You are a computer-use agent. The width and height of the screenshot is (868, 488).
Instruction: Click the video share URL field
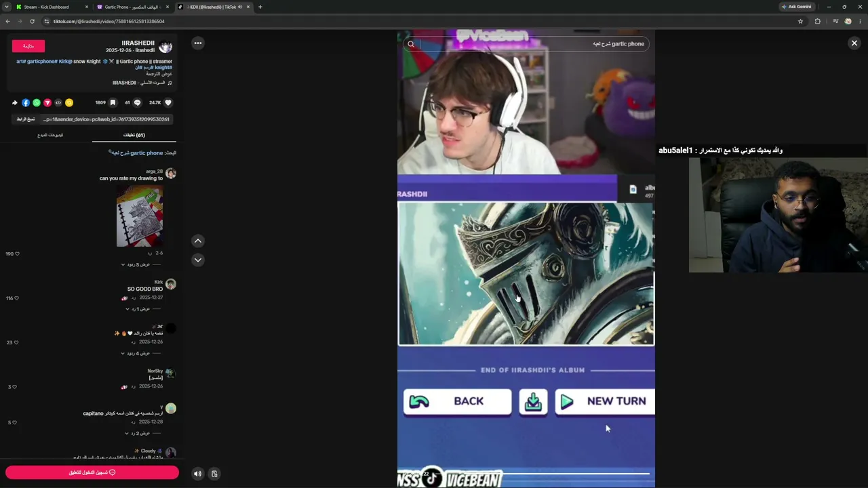click(x=106, y=119)
